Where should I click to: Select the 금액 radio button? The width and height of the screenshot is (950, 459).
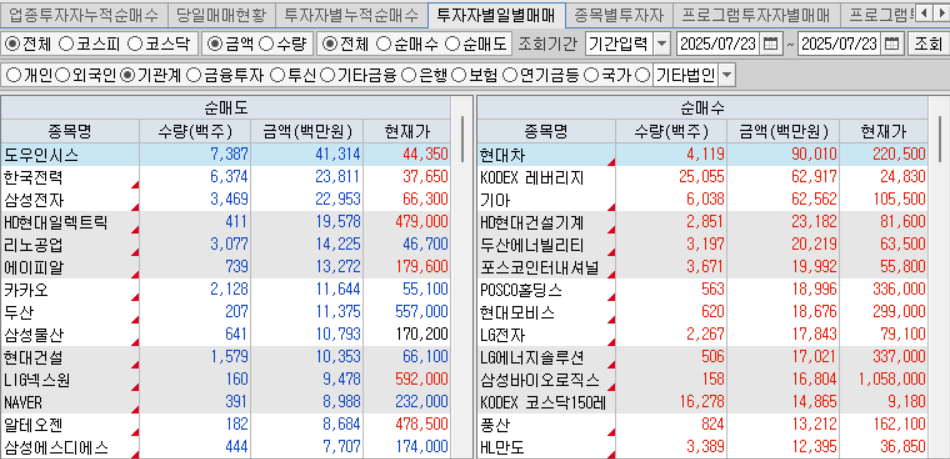click(x=229, y=44)
